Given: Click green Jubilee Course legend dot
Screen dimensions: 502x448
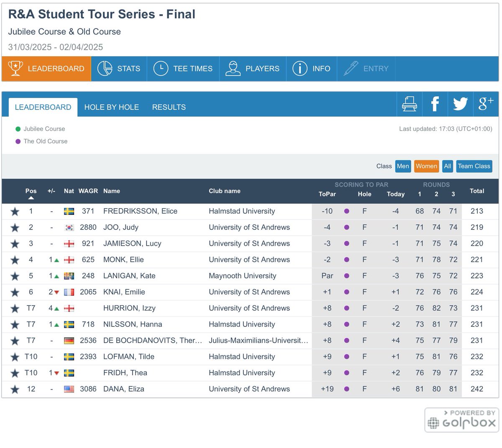Looking at the screenshot, I should [x=18, y=129].
